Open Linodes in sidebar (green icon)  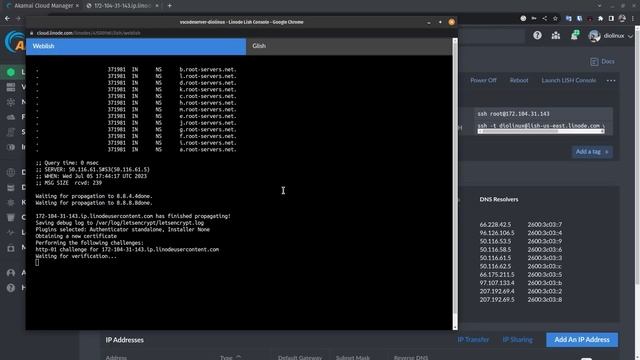pyautogui.click(x=11, y=72)
